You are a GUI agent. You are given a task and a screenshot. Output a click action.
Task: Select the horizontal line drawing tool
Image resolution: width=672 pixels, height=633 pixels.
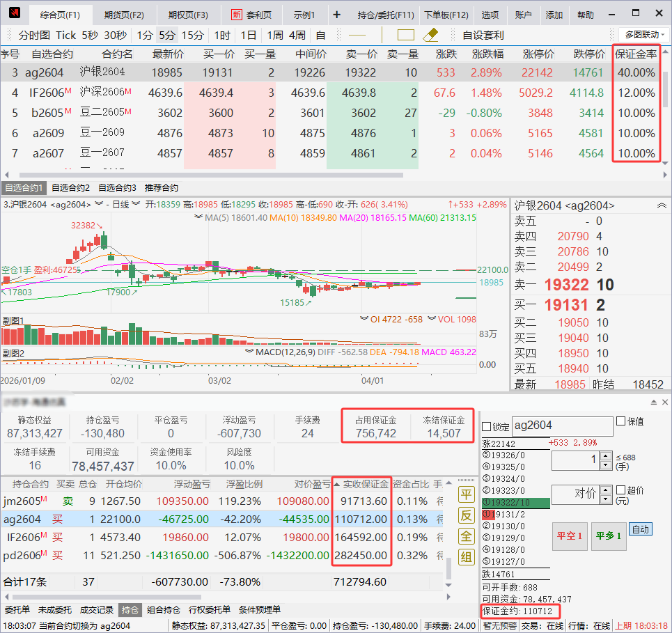point(357,35)
